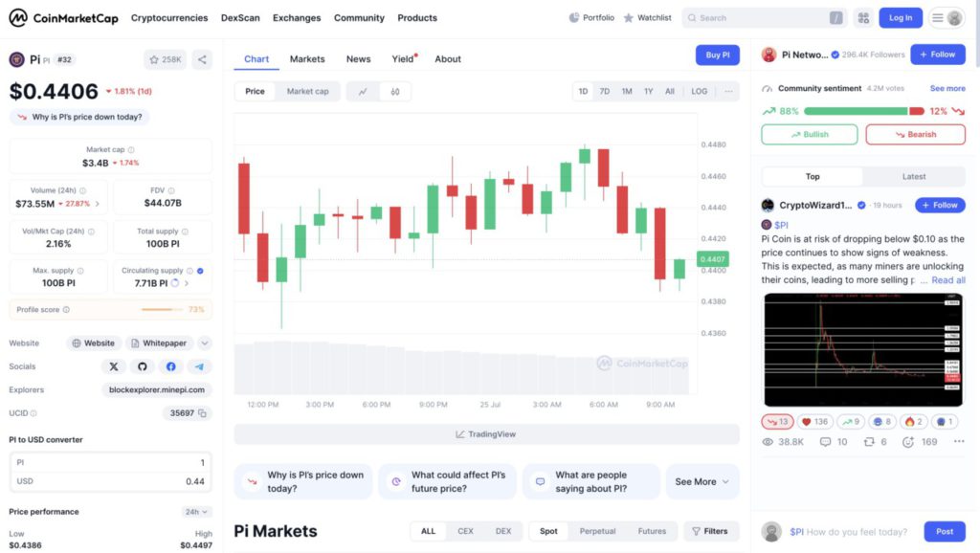Expand the chevron next to Whitepaper
Viewport: 980px width, 553px height.
coord(205,343)
